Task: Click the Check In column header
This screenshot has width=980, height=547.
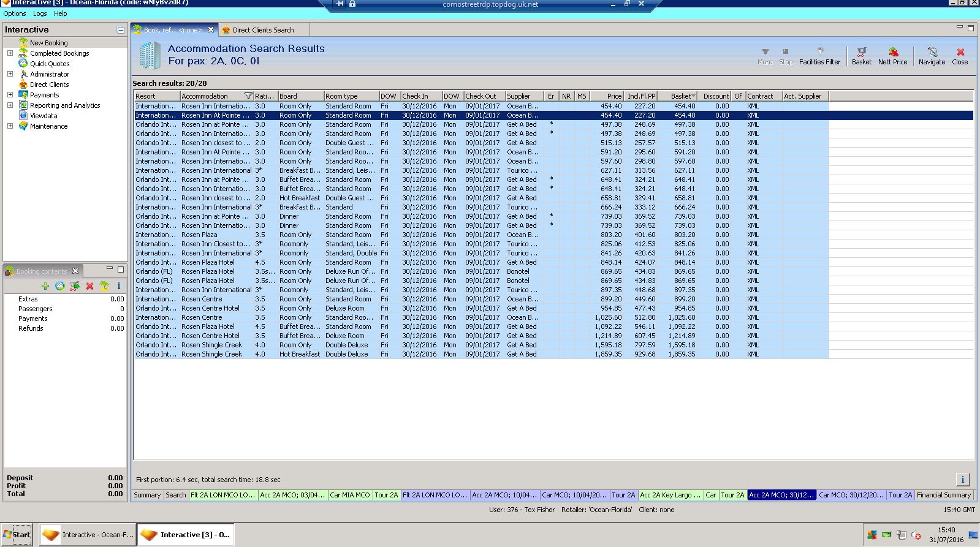Action: click(422, 96)
